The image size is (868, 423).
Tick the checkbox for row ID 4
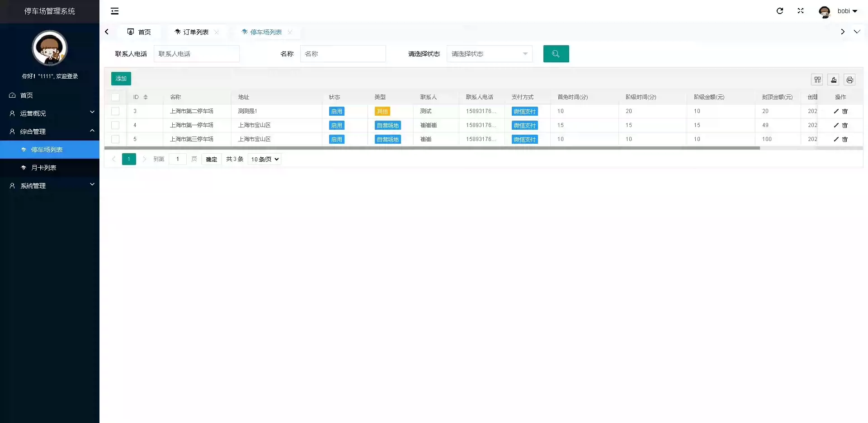click(x=115, y=125)
